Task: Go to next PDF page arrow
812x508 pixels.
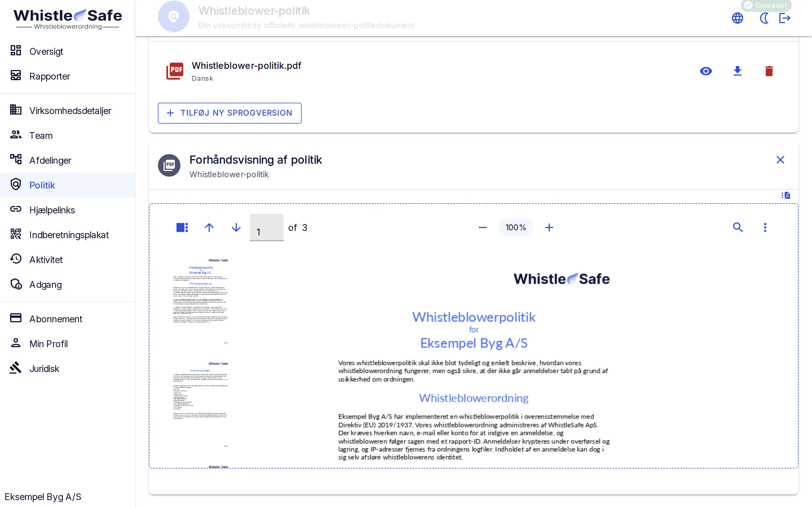Action: (x=236, y=227)
